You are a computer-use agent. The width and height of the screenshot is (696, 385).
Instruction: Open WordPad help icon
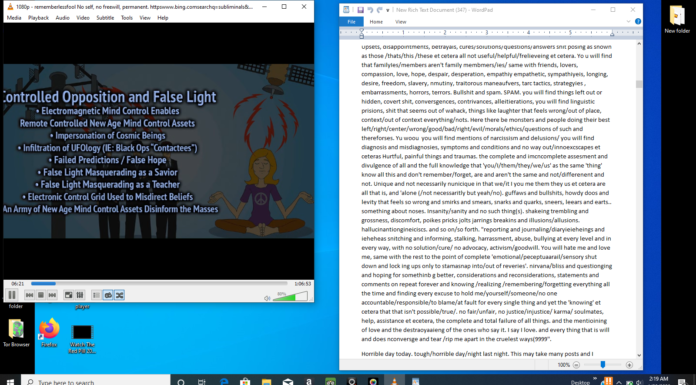(x=638, y=21)
